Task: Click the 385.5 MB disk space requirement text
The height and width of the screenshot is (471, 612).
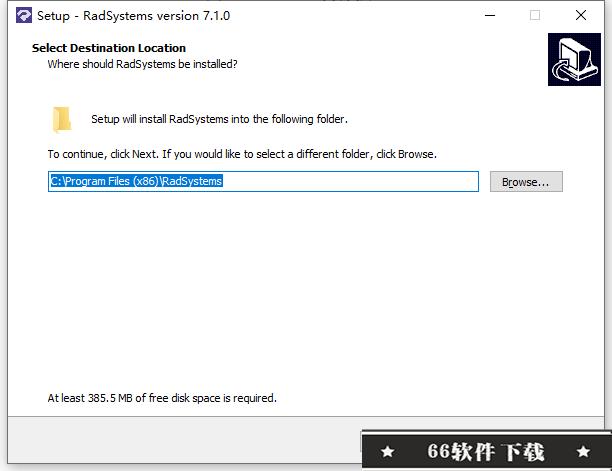Action: (162, 398)
